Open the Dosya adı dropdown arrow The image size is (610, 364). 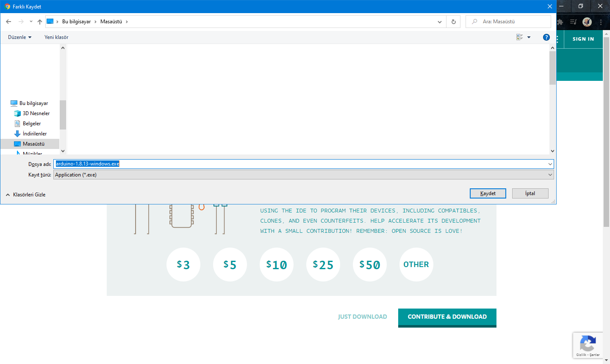click(550, 164)
